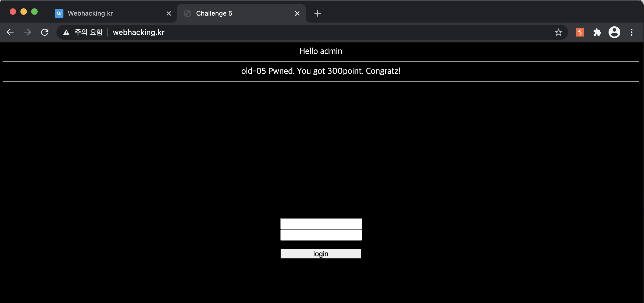Switch to the Webhacking.kr tab

coord(108,13)
